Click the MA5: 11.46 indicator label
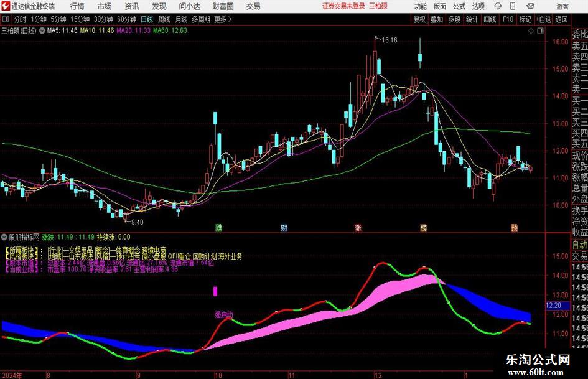Image resolution: width=588 pixels, height=379 pixels. coord(62,30)
